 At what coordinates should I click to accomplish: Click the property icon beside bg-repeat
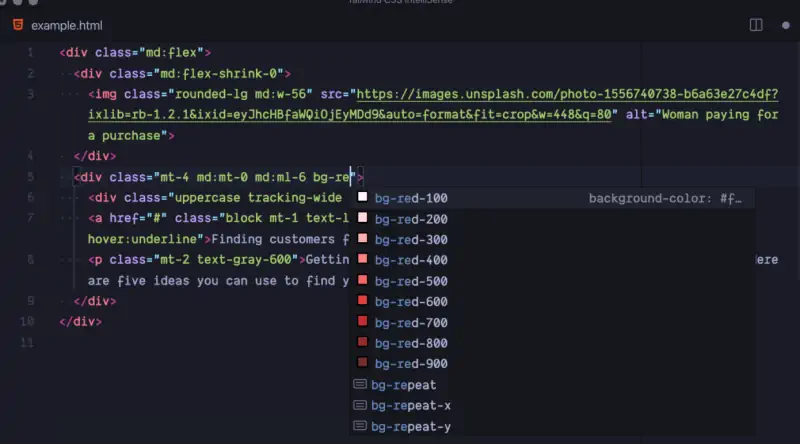[360, 384]
